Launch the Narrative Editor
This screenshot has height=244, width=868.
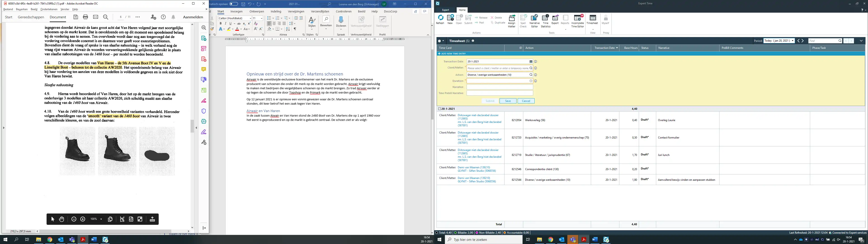point(534,21)
